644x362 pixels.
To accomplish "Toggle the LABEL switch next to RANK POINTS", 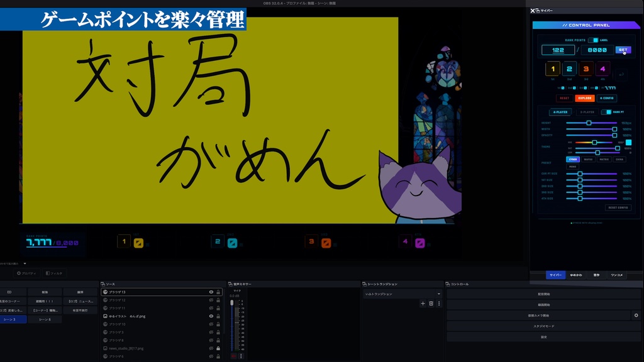I will [593, 40].
